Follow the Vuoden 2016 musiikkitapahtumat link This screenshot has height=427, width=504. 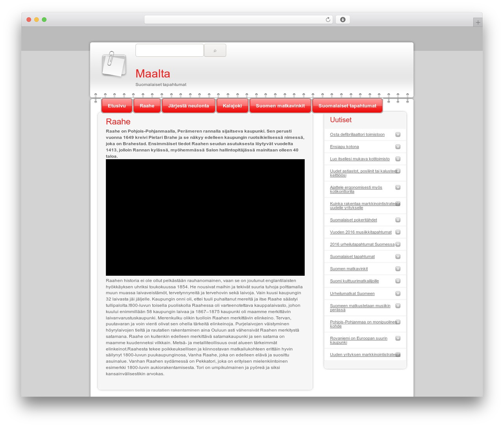361,232
